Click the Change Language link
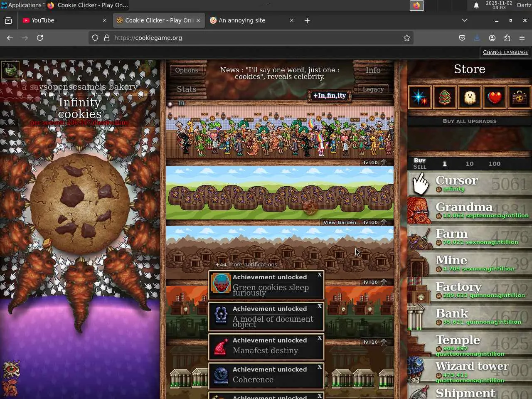This screenshot has width=532, height=399. (505, 52)
